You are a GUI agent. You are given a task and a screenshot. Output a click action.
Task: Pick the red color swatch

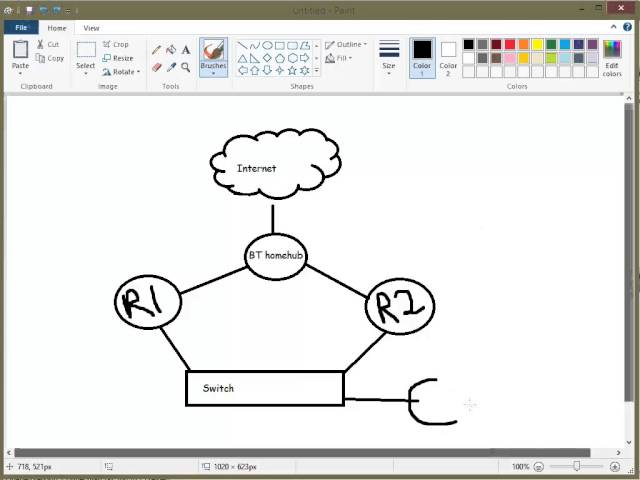pos(510,44)
